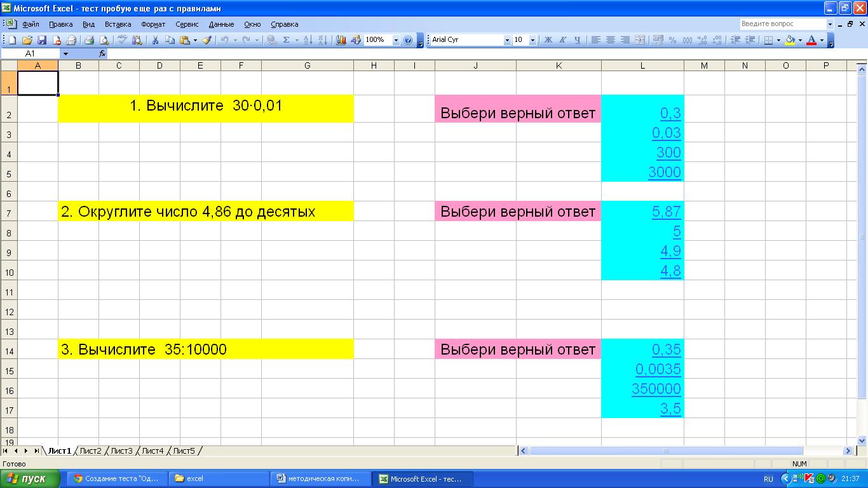This screenshot has height=488, width=868.
Task: Open the Формат menu
Action: (153, 24)
